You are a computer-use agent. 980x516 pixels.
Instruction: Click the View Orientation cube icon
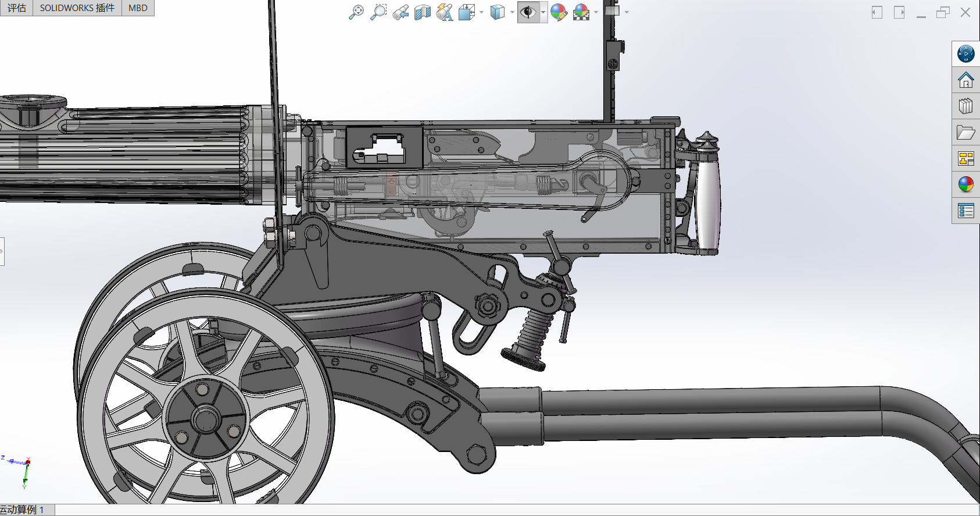tap(466, 12)
